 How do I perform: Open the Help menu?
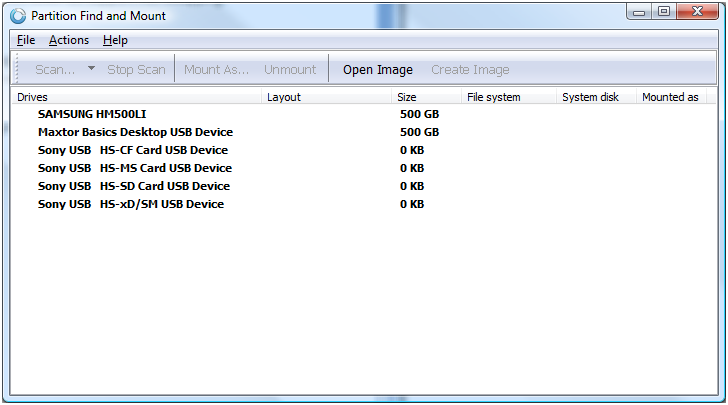(115, 40)
